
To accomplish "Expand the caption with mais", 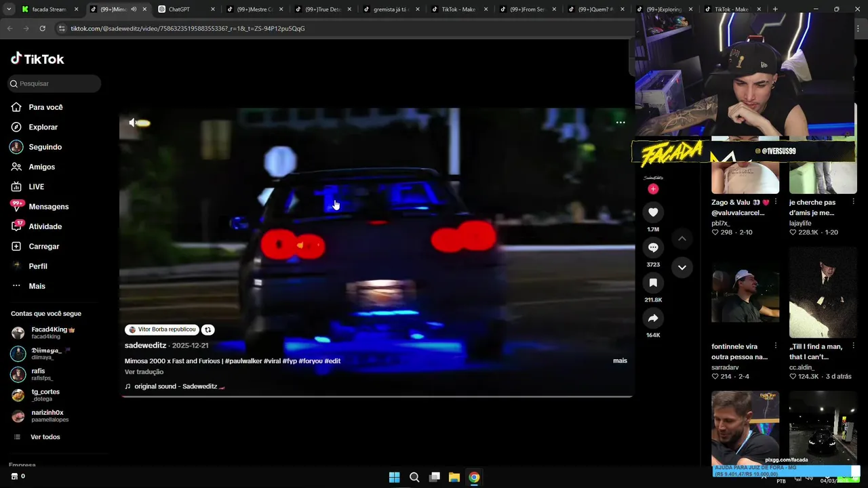I will pos(620,361).
